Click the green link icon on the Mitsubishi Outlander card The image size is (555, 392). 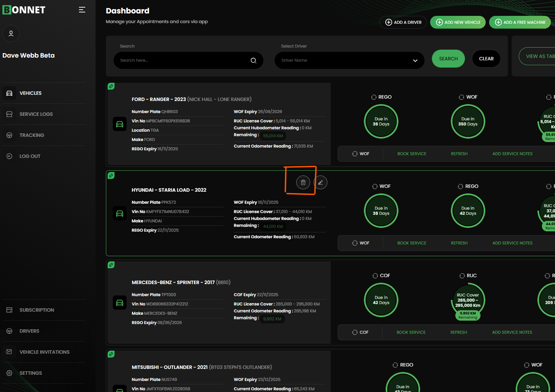[x=111, y=354]
